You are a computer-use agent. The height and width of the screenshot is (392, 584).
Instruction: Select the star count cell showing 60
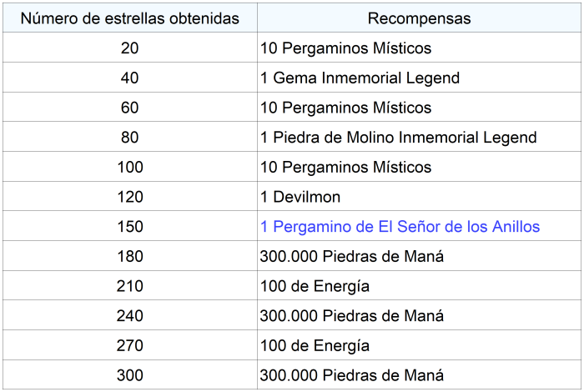(129, 108)
